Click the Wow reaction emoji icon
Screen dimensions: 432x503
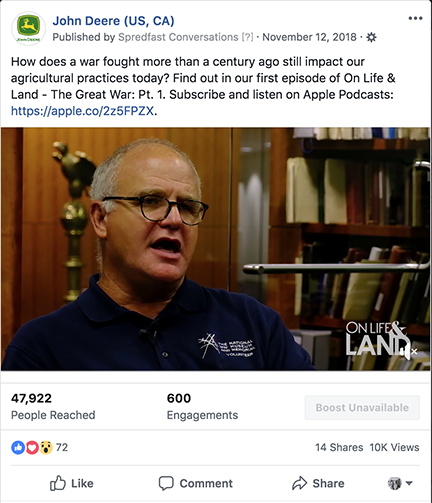(46, 447)
